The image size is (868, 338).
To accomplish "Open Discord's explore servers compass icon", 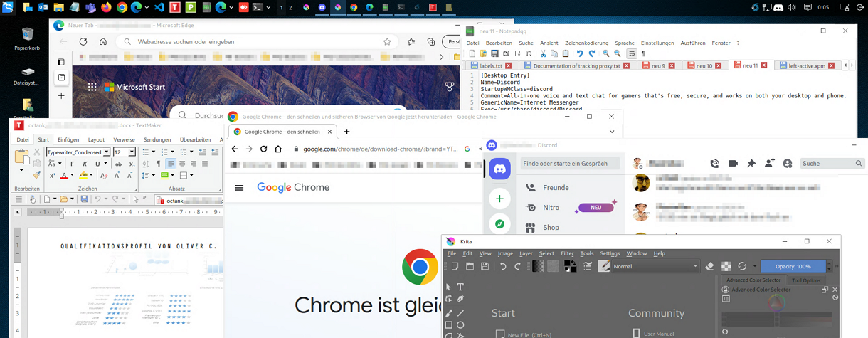I will point(500,224).
